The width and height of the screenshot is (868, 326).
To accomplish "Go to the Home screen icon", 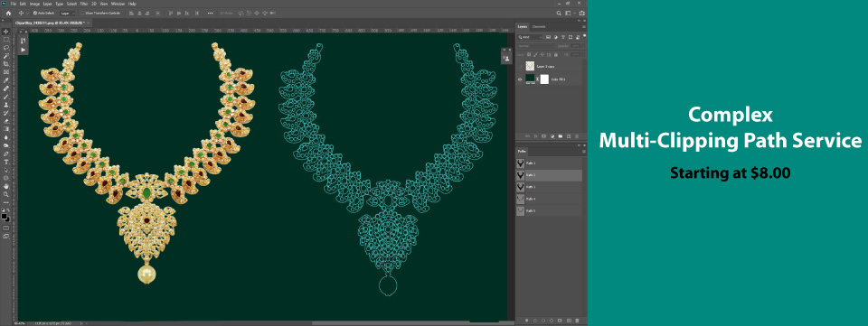I will point(8,13).
